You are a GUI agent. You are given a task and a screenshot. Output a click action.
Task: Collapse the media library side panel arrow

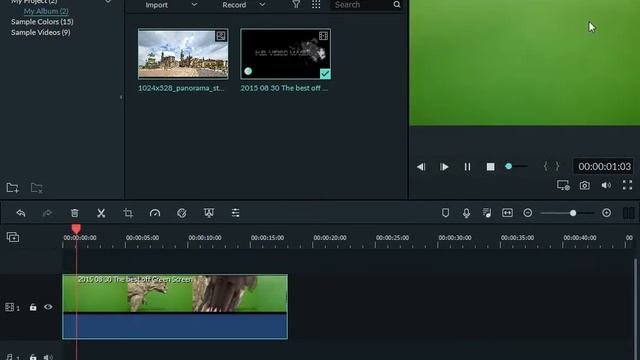click(x=121, y=97)
